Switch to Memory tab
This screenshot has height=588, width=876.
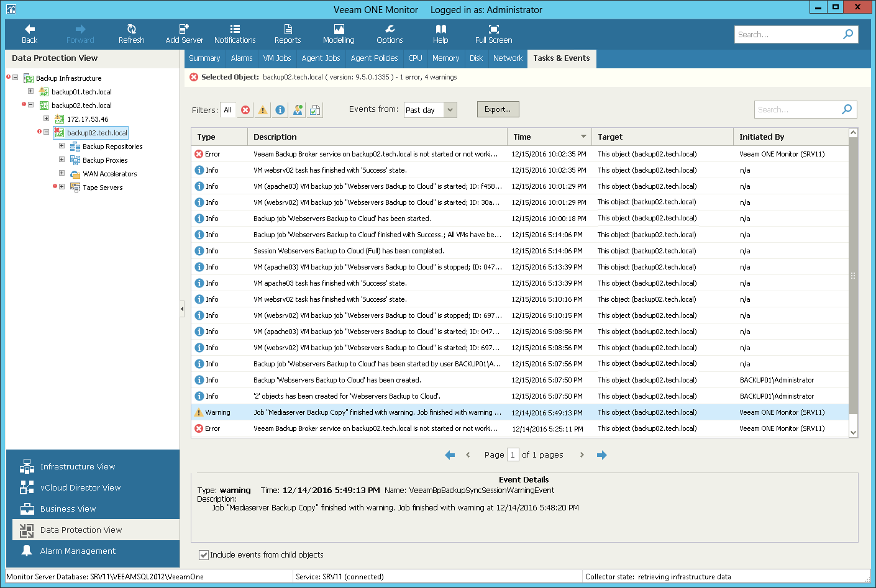[x=445, y=58]
